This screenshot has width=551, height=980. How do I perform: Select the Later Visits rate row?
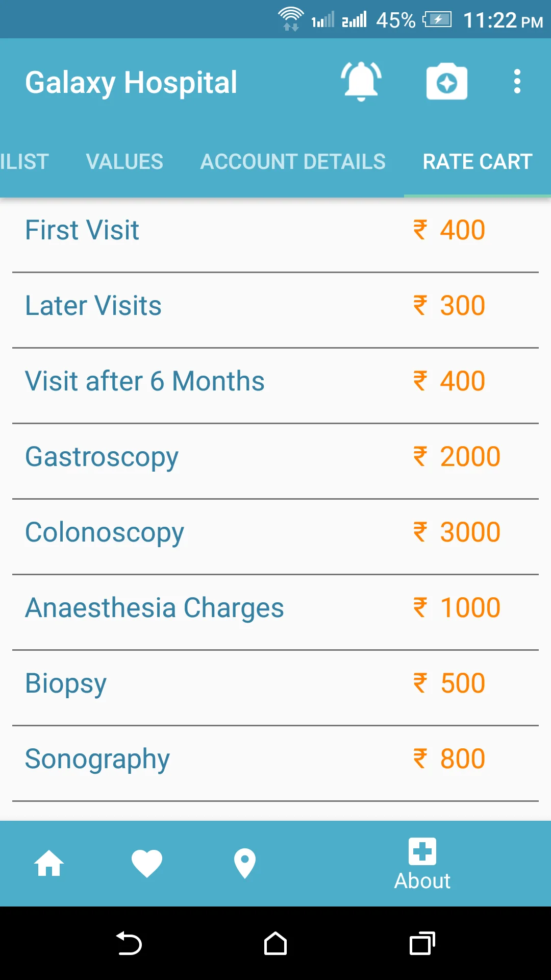pyautogui.click(x=275, y=310)
